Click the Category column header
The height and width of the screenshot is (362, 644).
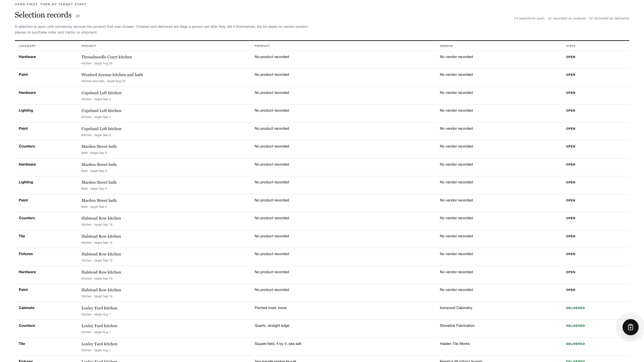(x=27, y=46)
